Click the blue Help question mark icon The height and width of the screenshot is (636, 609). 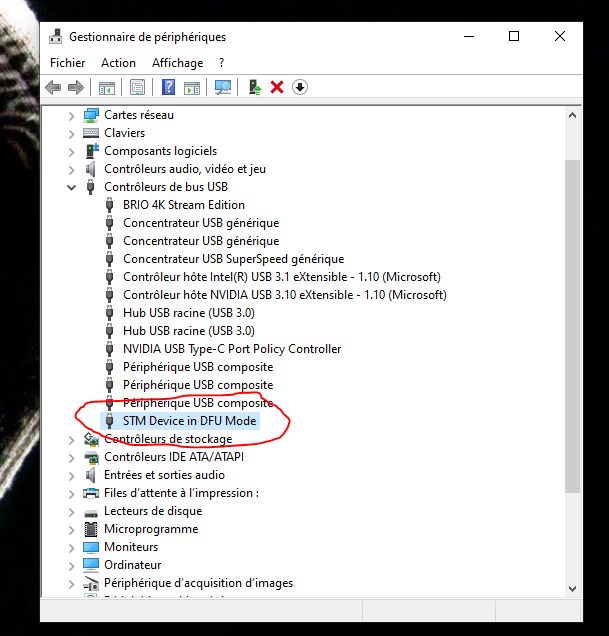[x=168, y=87]
